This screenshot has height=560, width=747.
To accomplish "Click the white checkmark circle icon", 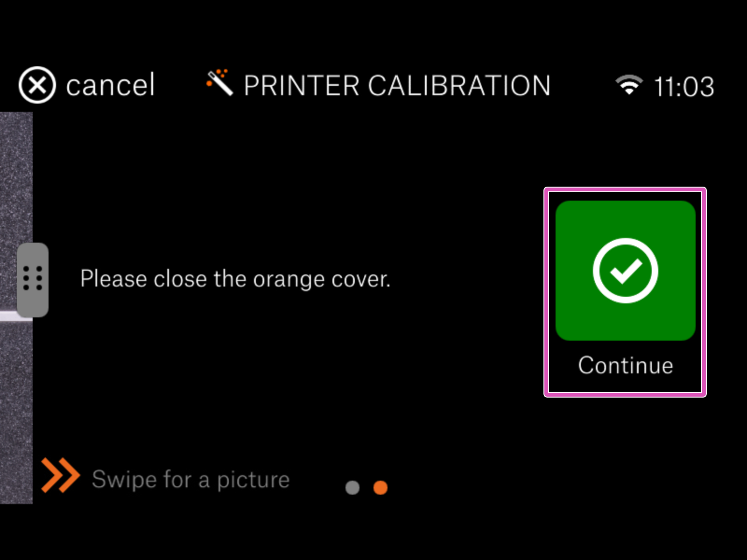I will 626,271.
